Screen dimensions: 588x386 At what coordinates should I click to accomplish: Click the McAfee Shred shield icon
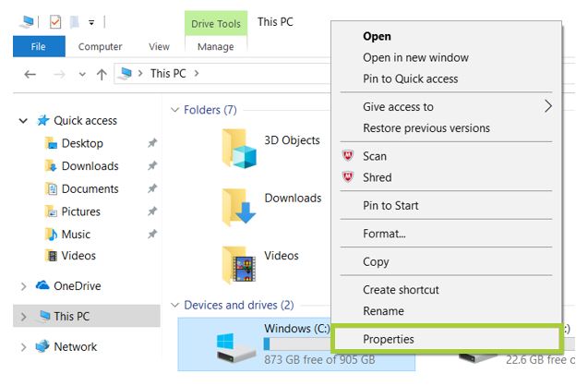348,177
